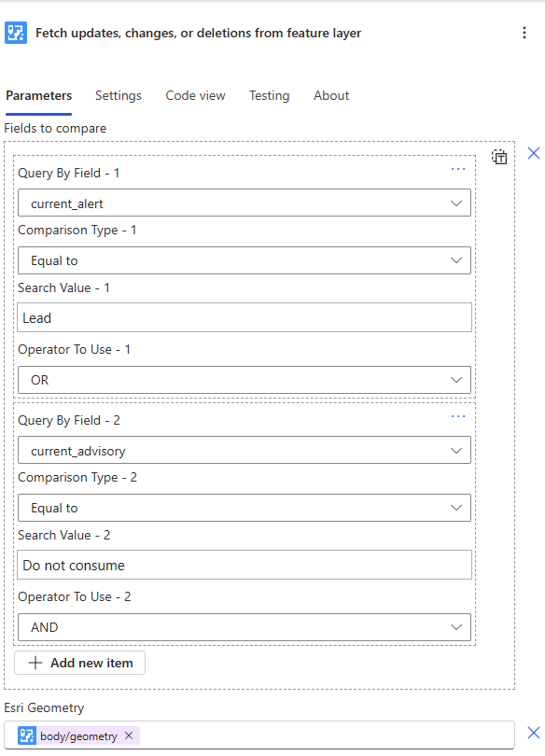Click the Search Value 1 field containing Lead

tap(245, 317)
